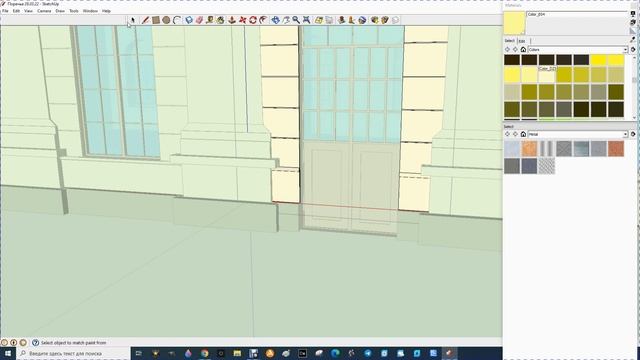Screen dimensions: 640x360
Task: Select the Move tool
Action: point(242,20)
